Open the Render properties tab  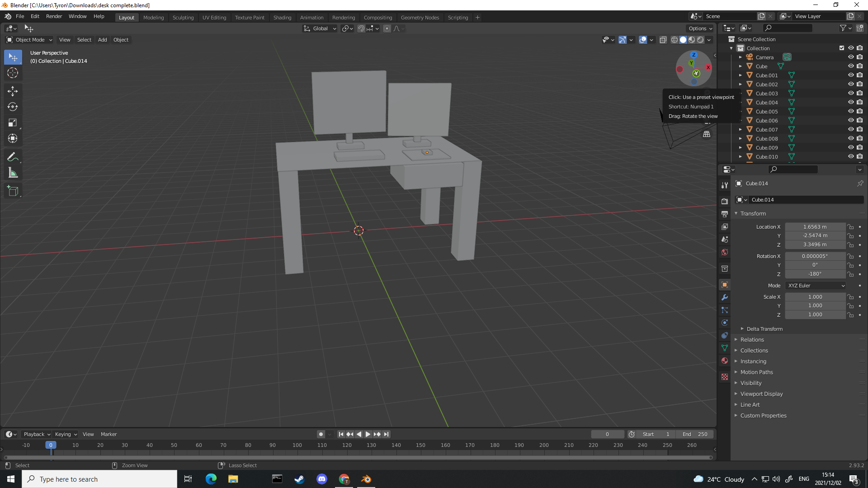724,201
